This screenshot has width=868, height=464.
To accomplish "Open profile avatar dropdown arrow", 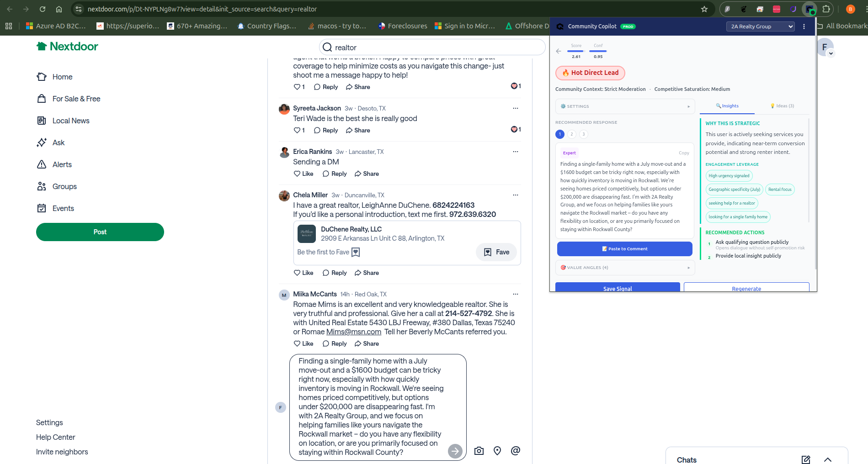I will [831, 53].
